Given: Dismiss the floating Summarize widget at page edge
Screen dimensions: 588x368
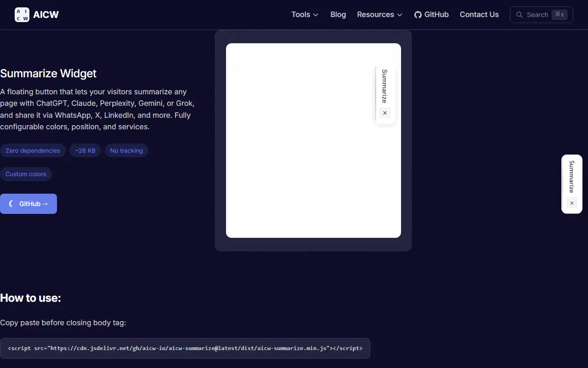Looking at the screenshot, I should click(x=572, y=203).
